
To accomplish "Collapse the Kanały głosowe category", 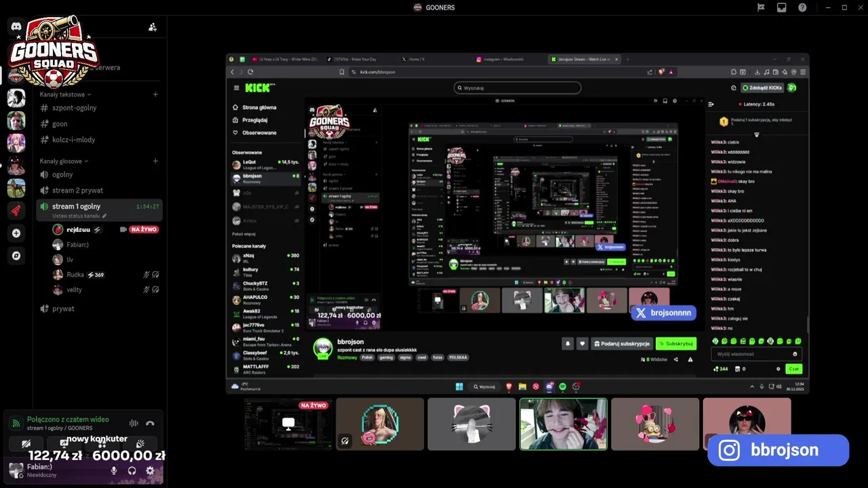I will tap(64, 161).
